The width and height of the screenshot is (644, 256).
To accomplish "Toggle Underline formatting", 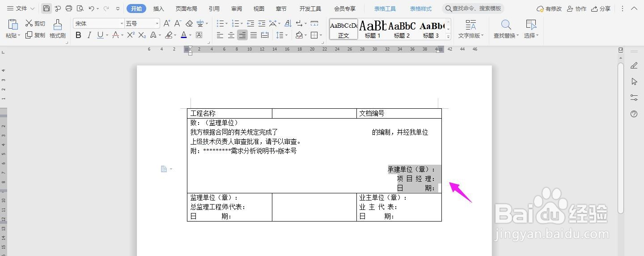I will [x=100, y=35].
